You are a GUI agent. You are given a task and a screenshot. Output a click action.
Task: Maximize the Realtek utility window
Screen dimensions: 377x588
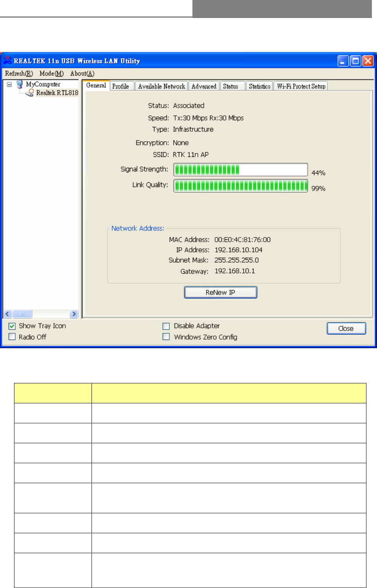[x=355, y=61]
